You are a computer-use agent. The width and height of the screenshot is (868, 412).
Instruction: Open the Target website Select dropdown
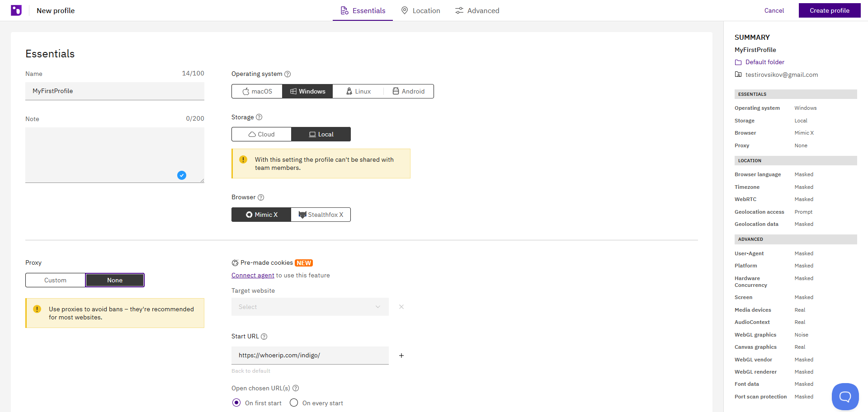click(x=310, y=307)
